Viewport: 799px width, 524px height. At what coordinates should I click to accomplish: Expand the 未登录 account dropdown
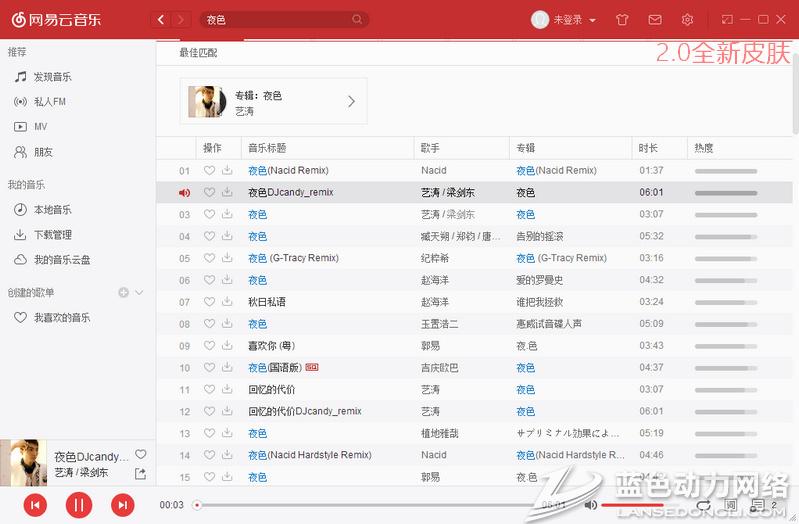[593, 20]
